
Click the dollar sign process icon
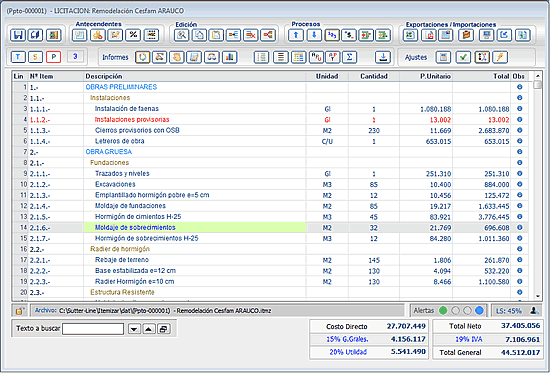click(349, 35)
